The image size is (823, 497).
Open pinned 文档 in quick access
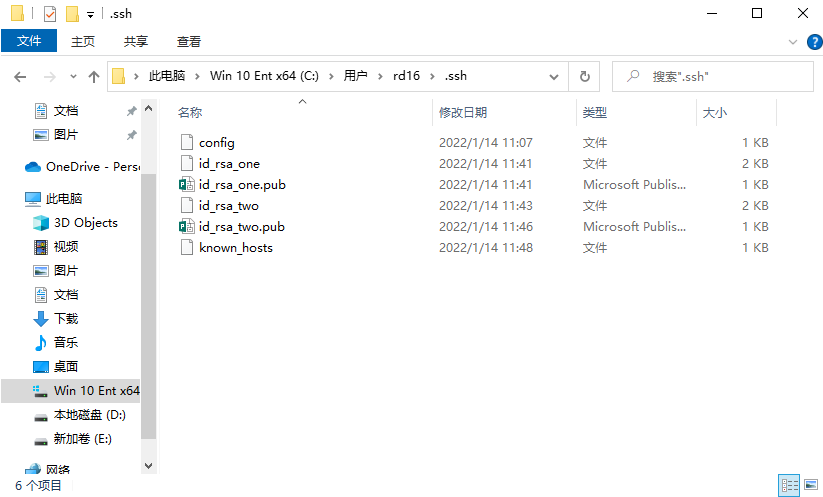[66, 111]
